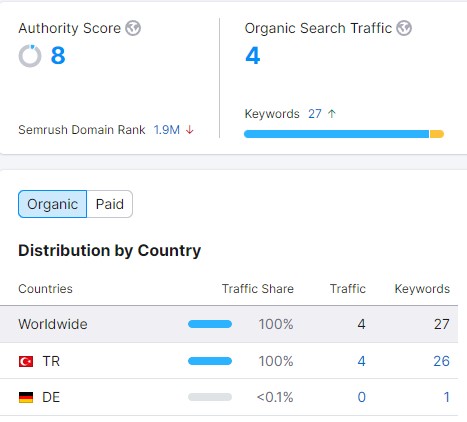Click the Germany flag icon
The height and width of the screenshot is (422, 467).
pyautogui.click(x=26, y=397)
